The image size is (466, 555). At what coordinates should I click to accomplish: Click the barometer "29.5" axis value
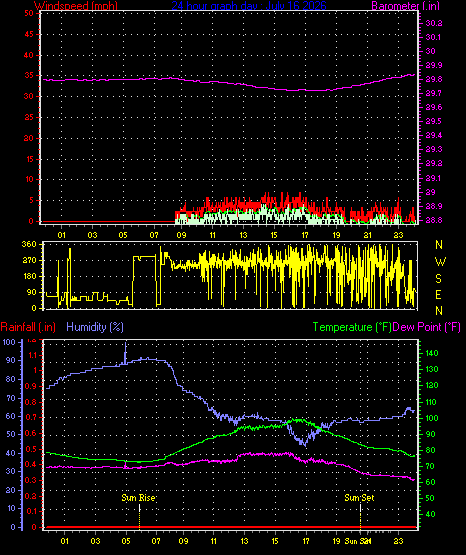[x=433, y=121]
